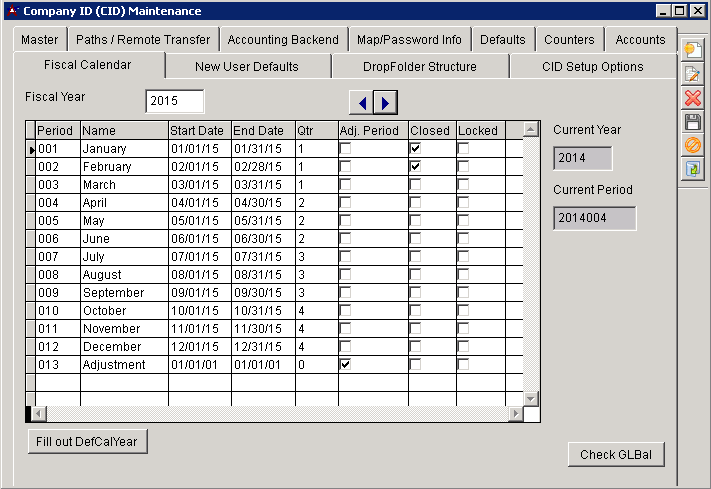This screenshot has height=489, width=711.
Task: Go to previous fiscal year arrow
Action: click(361, 102)
